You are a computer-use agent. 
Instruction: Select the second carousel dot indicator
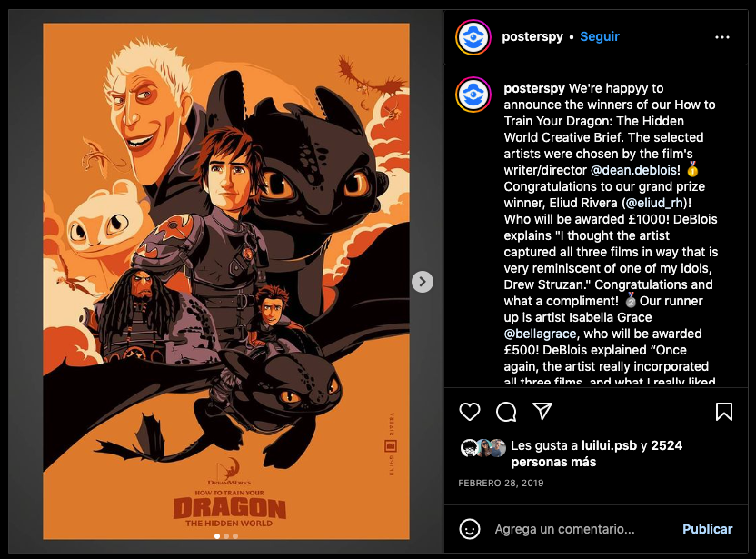226,536
